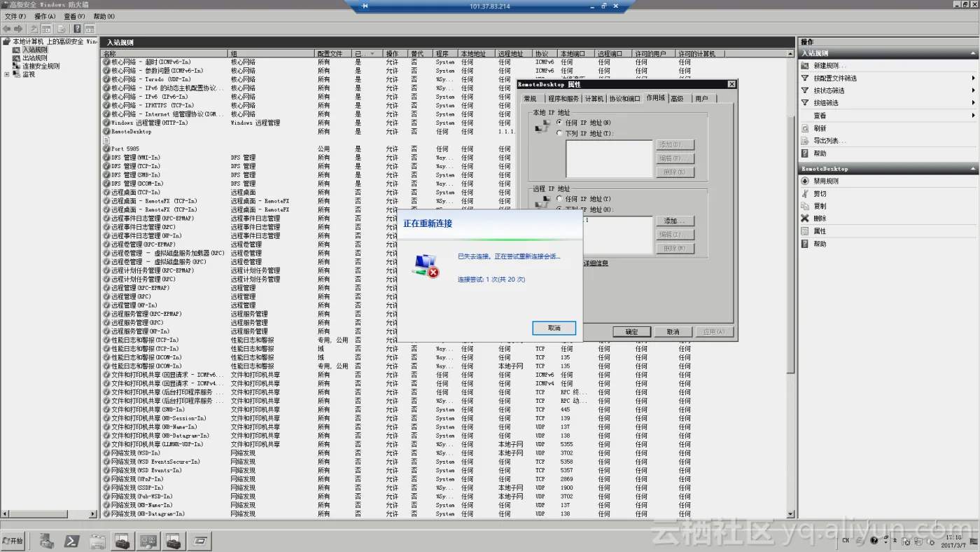Select remote 'Any IP address' (任何 IP 地址 Y) radio
980x552 pixels.
point(559,199)
